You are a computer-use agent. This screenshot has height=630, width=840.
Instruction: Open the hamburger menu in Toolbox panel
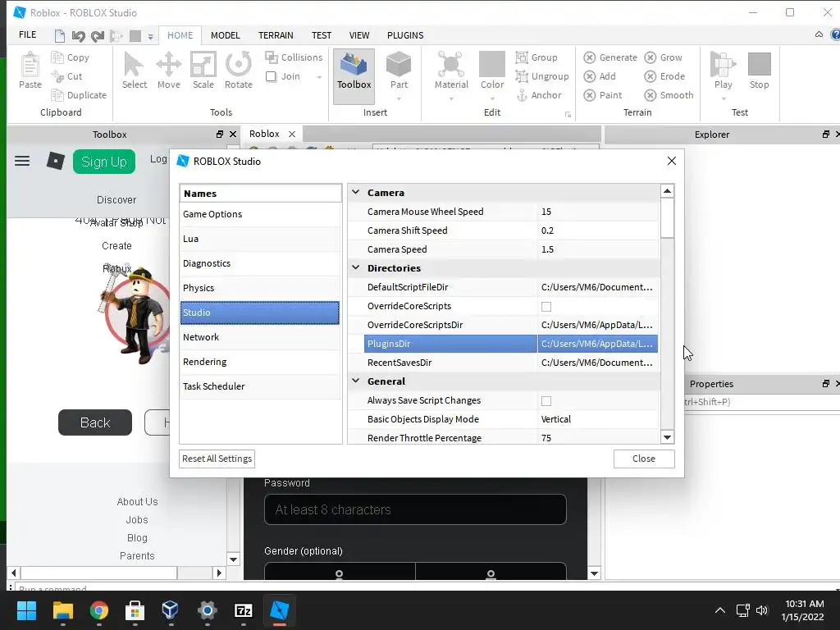22,161
